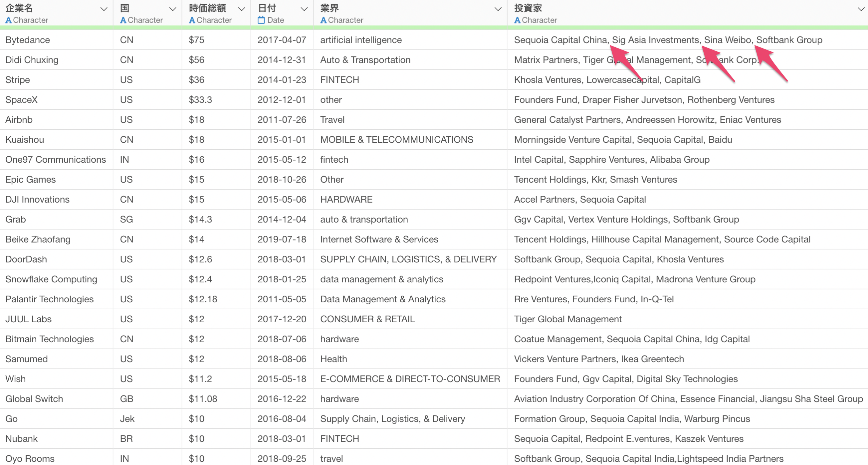Click the Formation Group, Sequoia Capital India cell
Viewport: 868px width, 465px height.
tap(687, 418)
